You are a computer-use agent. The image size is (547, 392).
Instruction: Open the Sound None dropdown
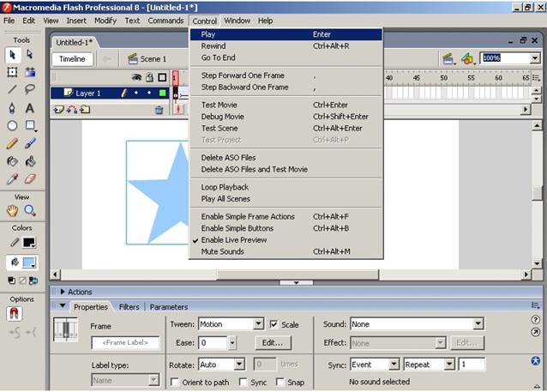(478, 324)
